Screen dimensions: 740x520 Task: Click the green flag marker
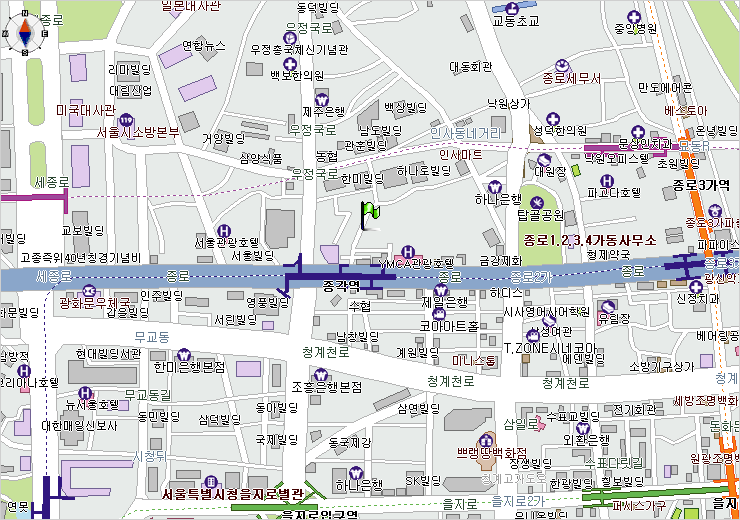[371, 213]
